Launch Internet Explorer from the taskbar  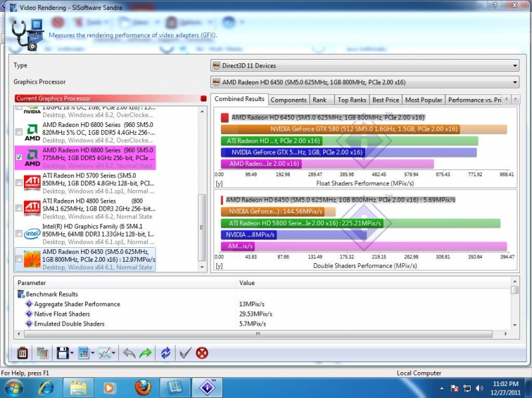click(x=47, y=388)
